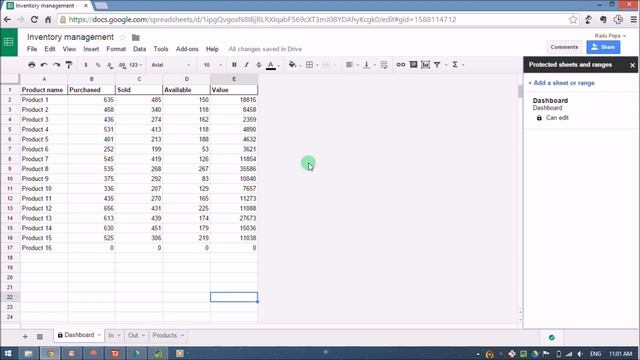This screenshot has width=640, height=360.
Task: Insert a link
Action: tap(401, 64)
